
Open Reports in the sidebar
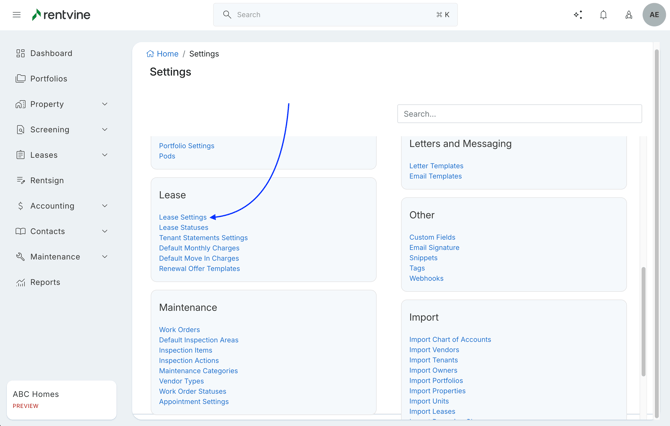click(x=45, y=283)
